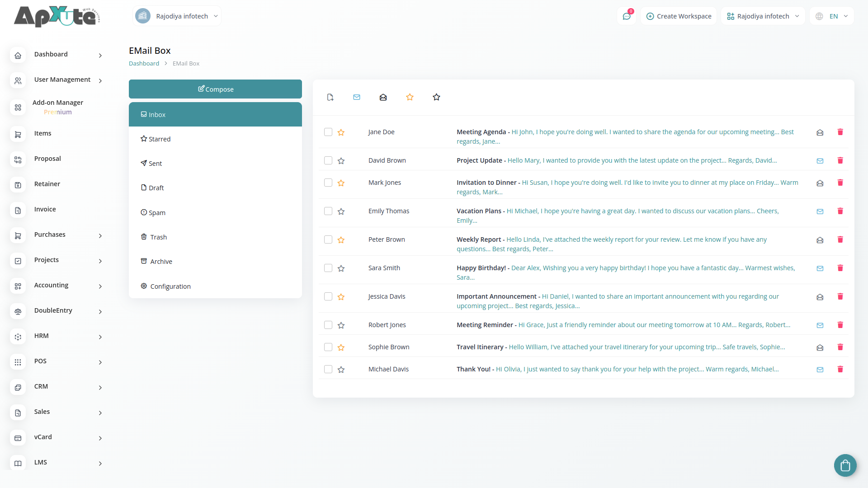
Task: Open Rajodiya infotech workspace selector at top left
Action: click(x=177, y=16)
